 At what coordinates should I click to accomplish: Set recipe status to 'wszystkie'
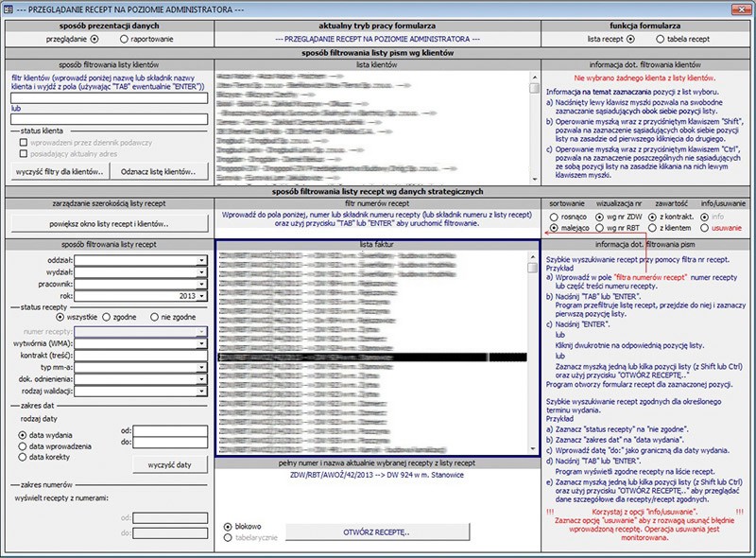tap(60, 317)
